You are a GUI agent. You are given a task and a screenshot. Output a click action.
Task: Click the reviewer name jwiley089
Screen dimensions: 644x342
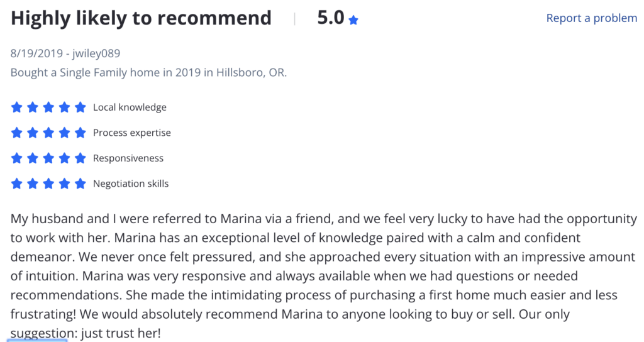coord(96,53)
